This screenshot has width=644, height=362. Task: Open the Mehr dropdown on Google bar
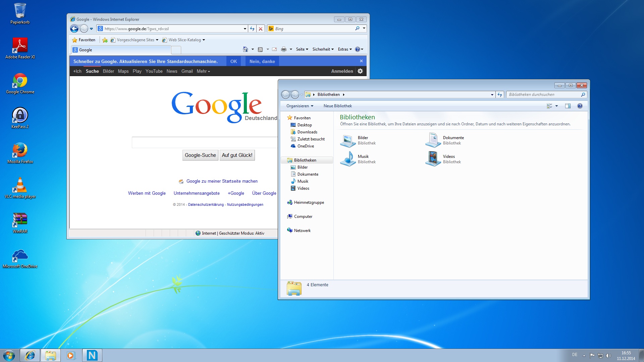203,71
